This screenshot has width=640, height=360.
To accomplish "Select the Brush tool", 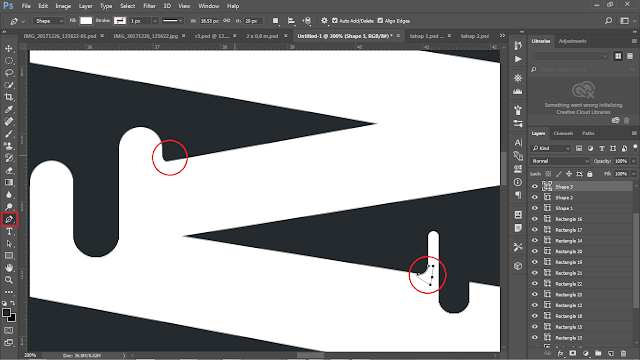I will (9, 134).
